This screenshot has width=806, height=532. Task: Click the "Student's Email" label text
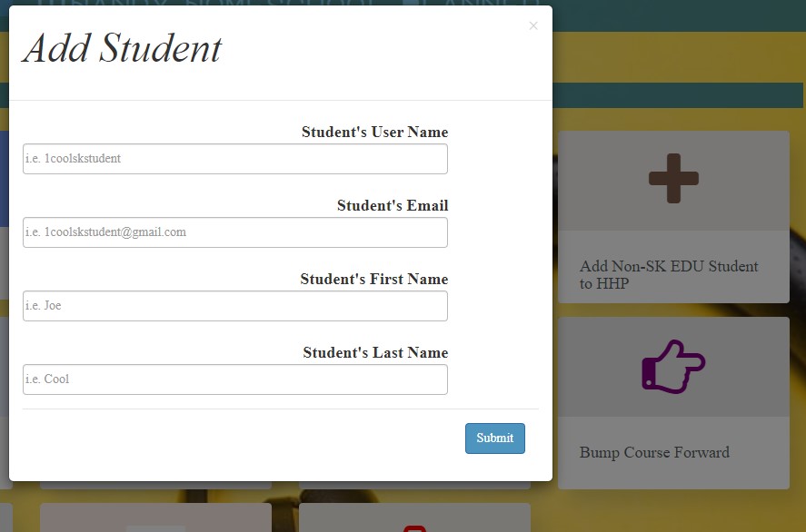392,206
